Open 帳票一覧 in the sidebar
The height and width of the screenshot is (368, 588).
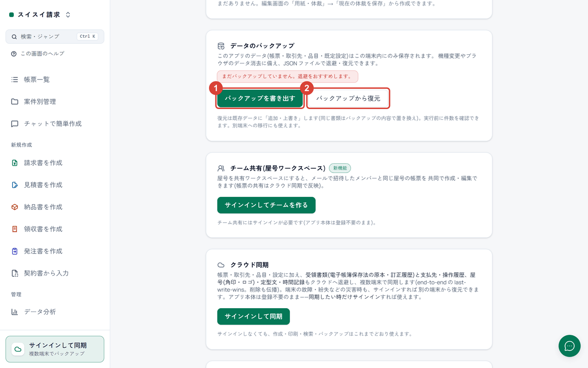pyautogui.click(x=55, y=80)
